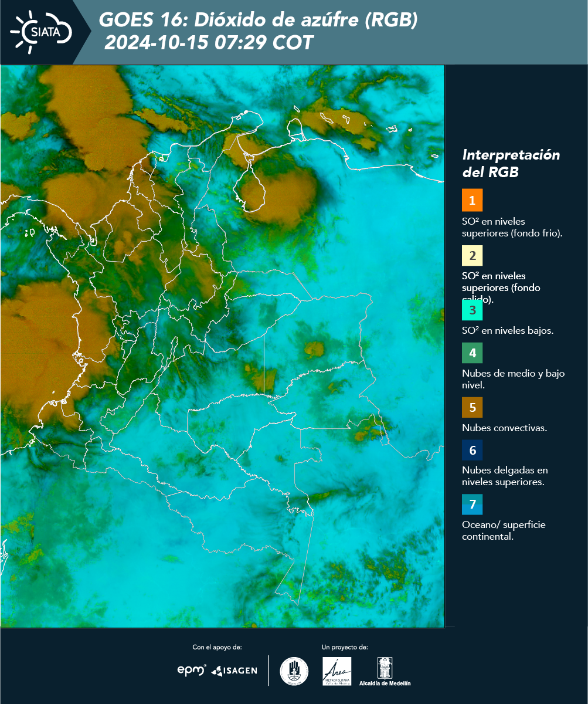Image resolution: width=588 pixels, height=704 pixels.
Task: Select the dark blue legend swatch numbered 6
Action: point(472,451)
